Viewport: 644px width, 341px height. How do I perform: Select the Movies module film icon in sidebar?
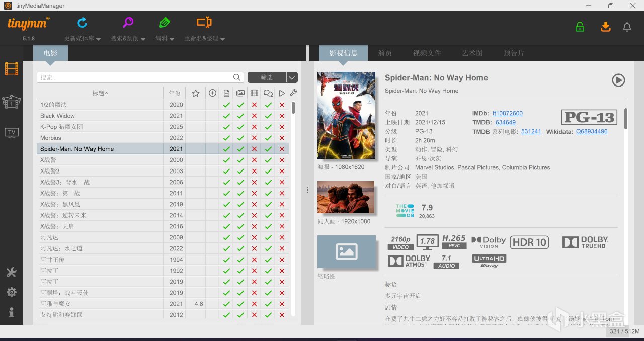[12, 69]
